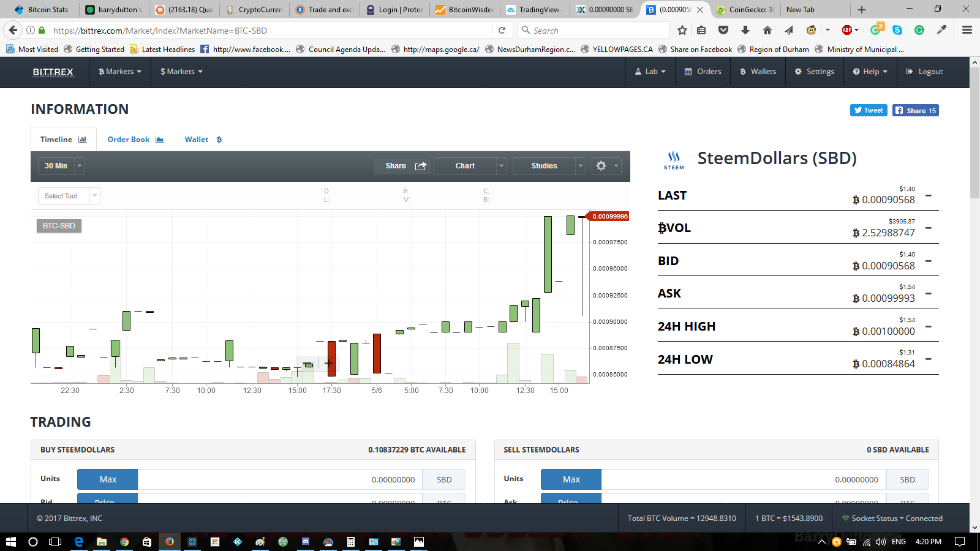This screenshot has width=980, height=551.
Task: Click the browser URL address bar
Action: point(269,30)
